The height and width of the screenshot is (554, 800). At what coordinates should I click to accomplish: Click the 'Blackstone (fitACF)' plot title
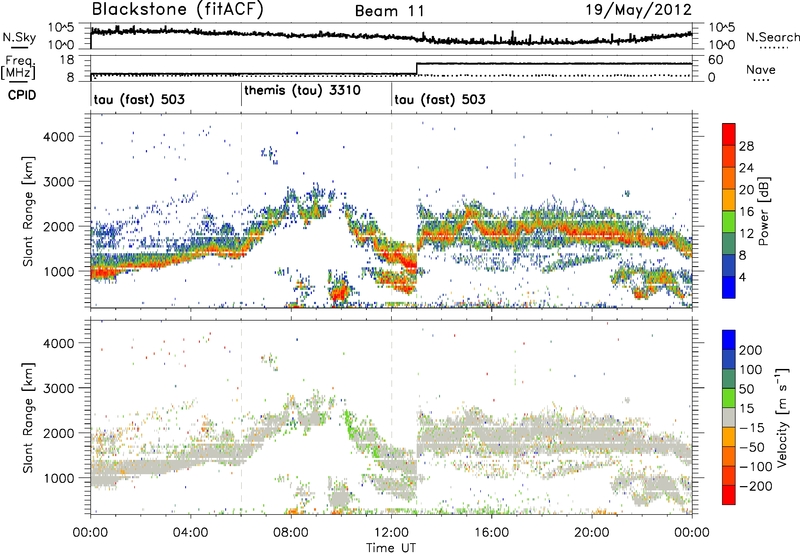tap(177, 9)
